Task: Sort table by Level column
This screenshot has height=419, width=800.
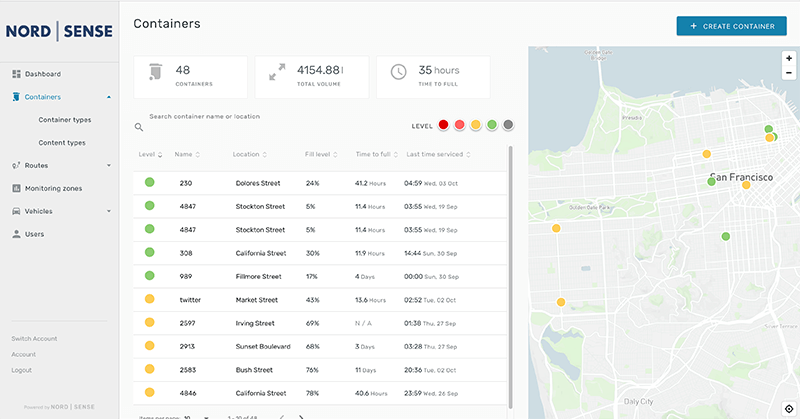Action: pyautogui.click(x=151, y=154)
